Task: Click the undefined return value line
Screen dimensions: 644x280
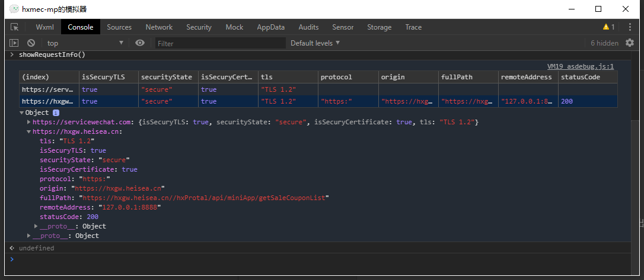Action: (x=37, y=248)
